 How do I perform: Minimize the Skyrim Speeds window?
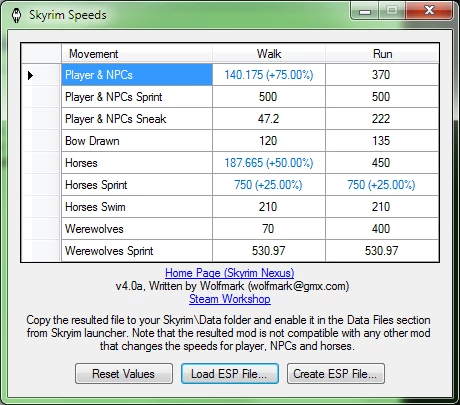tap(365, 12)
